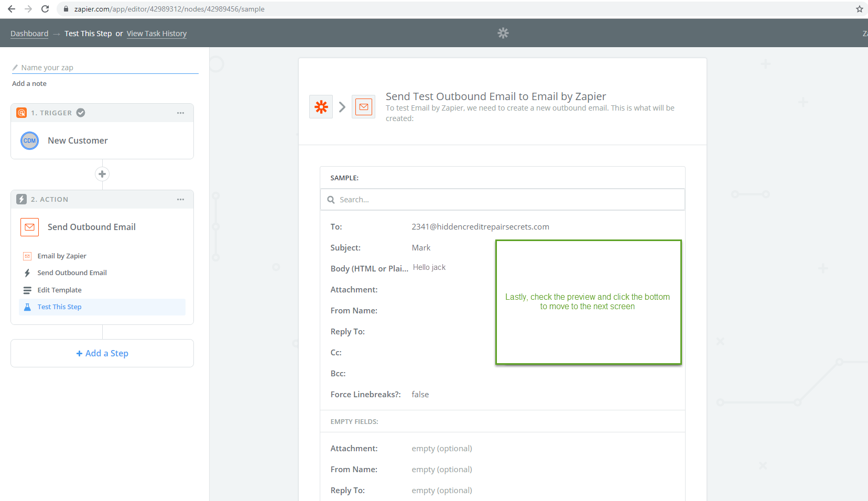Open View Task History link
This screenshot has height=501, width=868.
coord(157,34)
